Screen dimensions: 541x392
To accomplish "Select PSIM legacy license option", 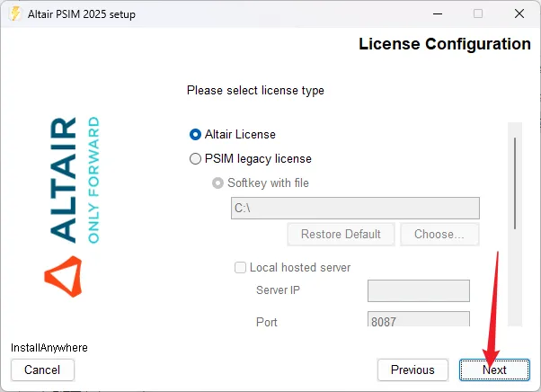I will [196, 158].
